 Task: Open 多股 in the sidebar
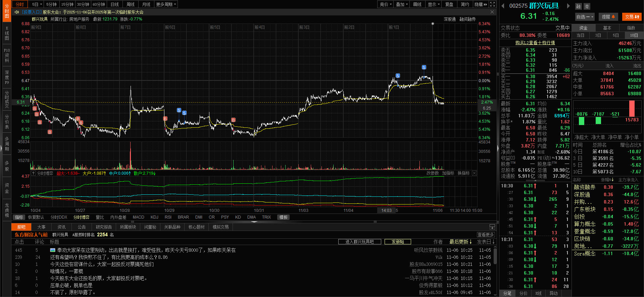(x=7, y=166)
